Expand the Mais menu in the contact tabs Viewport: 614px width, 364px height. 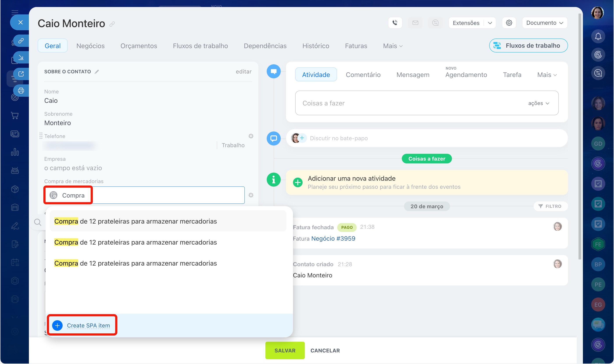[393, 46]
